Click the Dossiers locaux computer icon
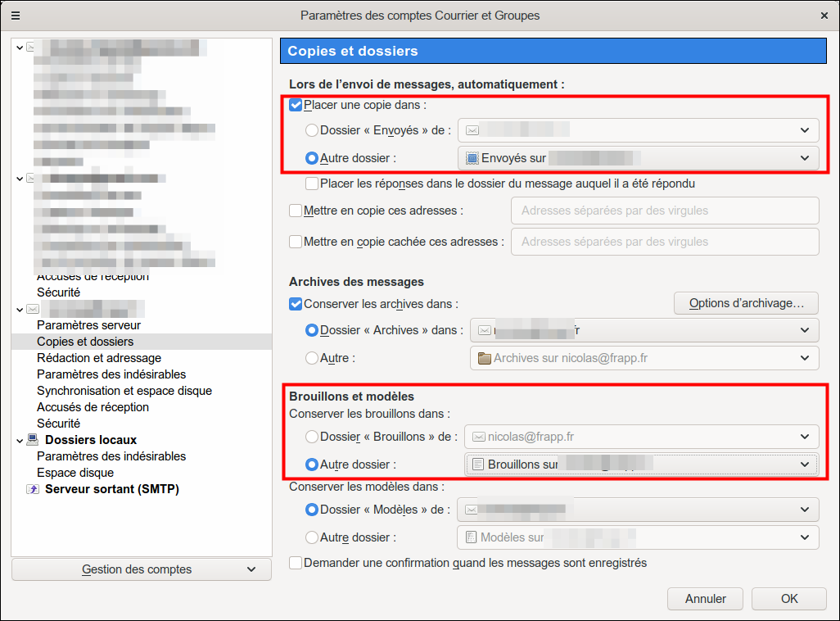840x621 pixels. (x=33, y=440)
